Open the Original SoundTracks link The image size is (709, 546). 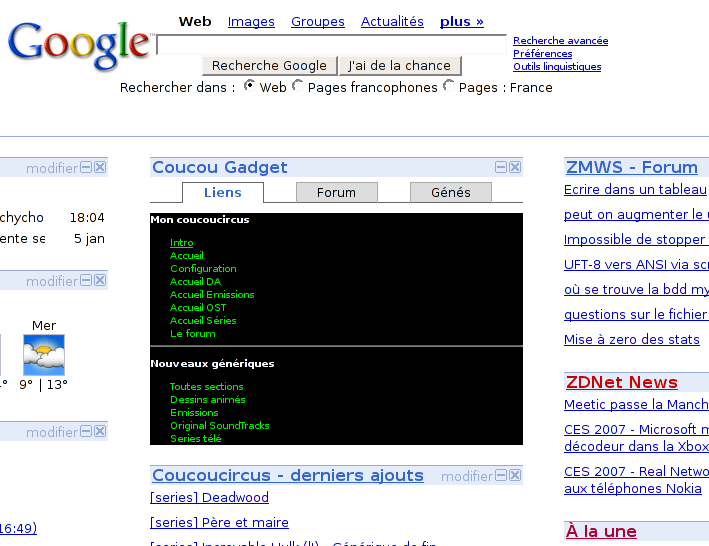[x=220, y=426]
